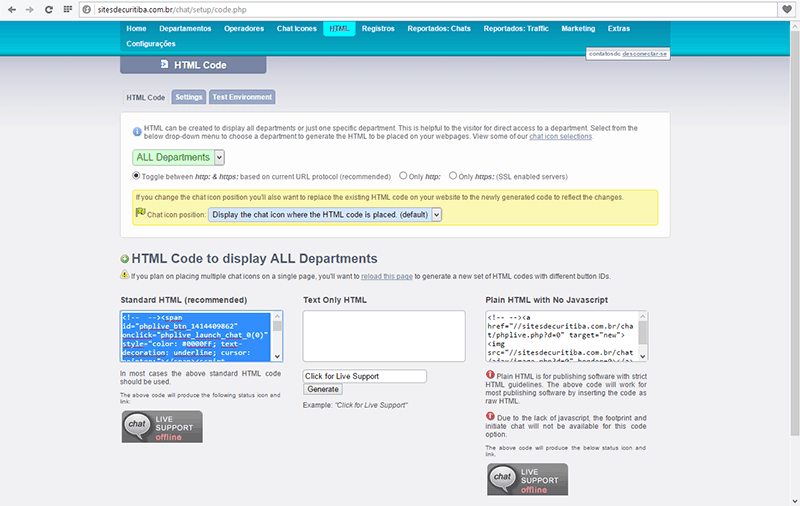Go back using browser back arrow
Screen dimensions: 800x506
12,10
